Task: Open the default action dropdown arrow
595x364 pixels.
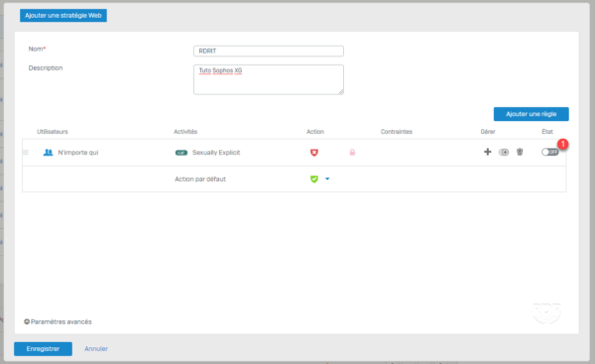Action: 327,179
